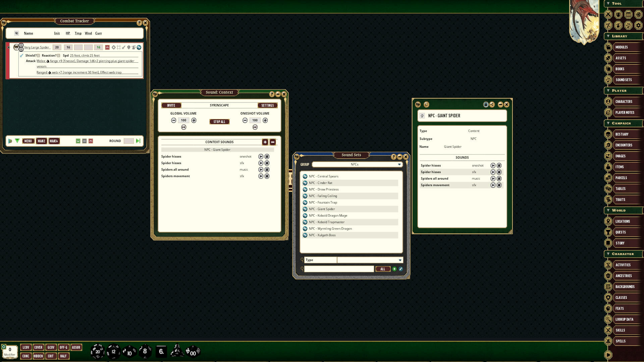The height and width of the screenshot is (362, 644).
Task: Switch to the SETTINGS tab in Sound: Context
Action: pyautogui.click(x=268, y=105)
